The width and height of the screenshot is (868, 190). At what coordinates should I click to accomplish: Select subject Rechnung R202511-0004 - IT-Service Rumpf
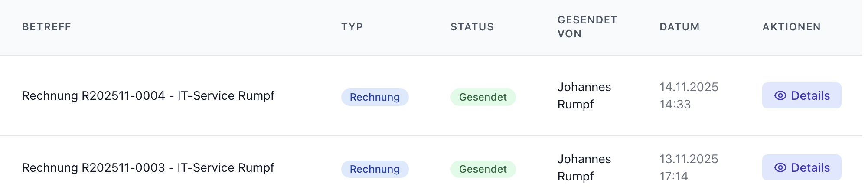pyautogui.click(x=148, y=96)
